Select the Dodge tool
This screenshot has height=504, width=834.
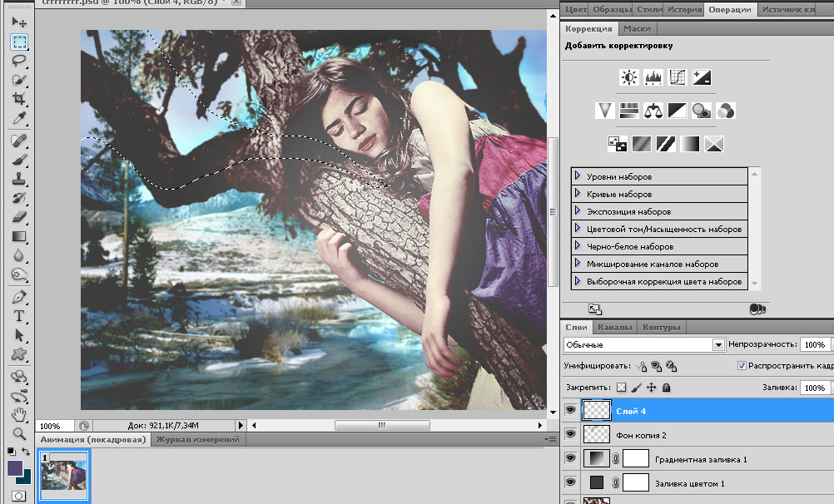(18, 274)
